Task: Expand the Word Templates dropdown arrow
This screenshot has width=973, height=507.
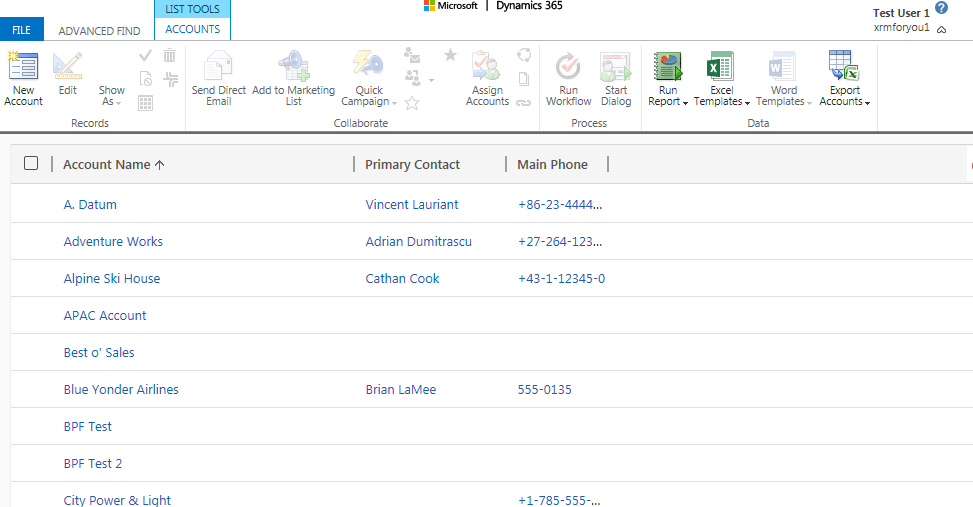Action: click(809, 103)
